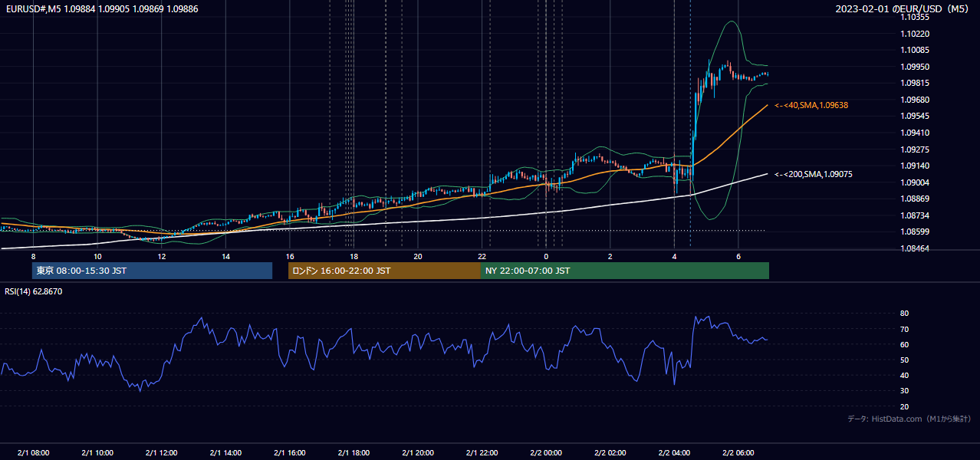The image size is (980, 460).
Task: Click price axis value 1.08869
Action: [914, 199]
